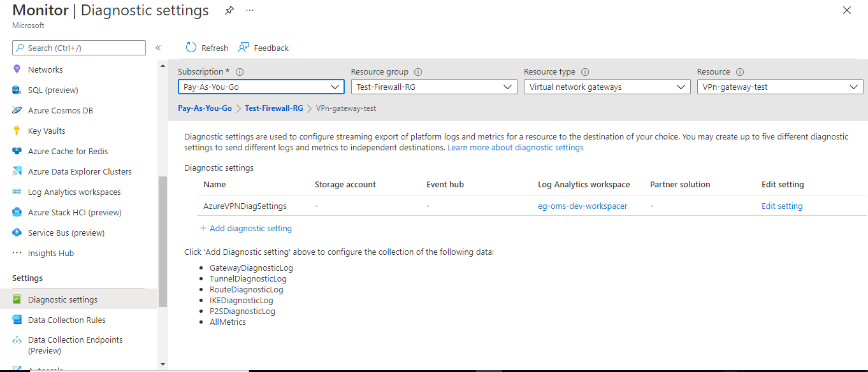Open eg-oms-dev-workspacer workspace link
Image resolution: width=868 pixels, height=372 pixels.
(x=582, y=206)
